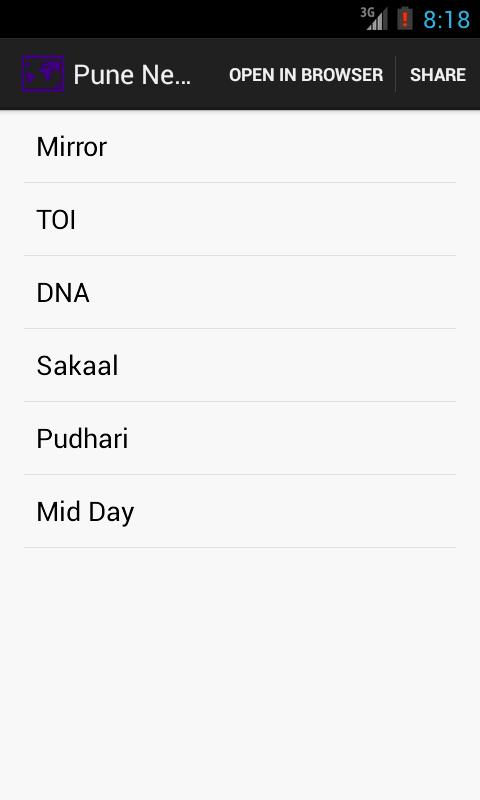Open the Sakaal newspaper entry
The height and width of the screenshot is (800, 480).
[240, 365]
